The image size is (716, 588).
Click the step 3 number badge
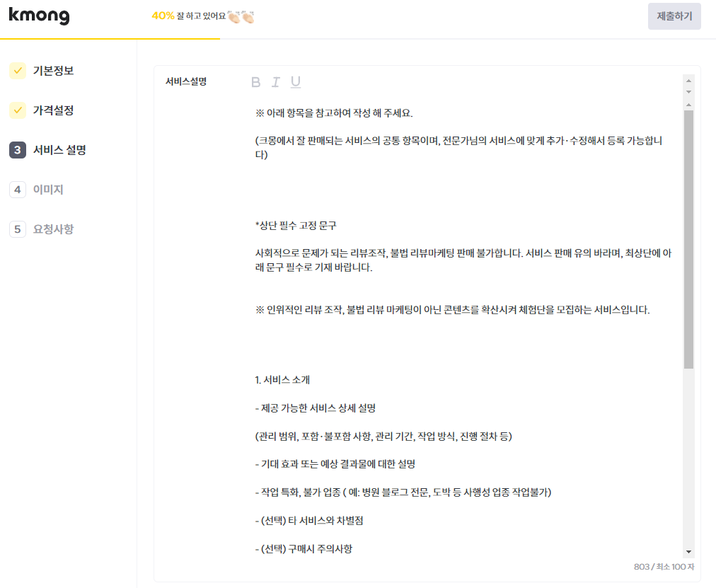18,150
